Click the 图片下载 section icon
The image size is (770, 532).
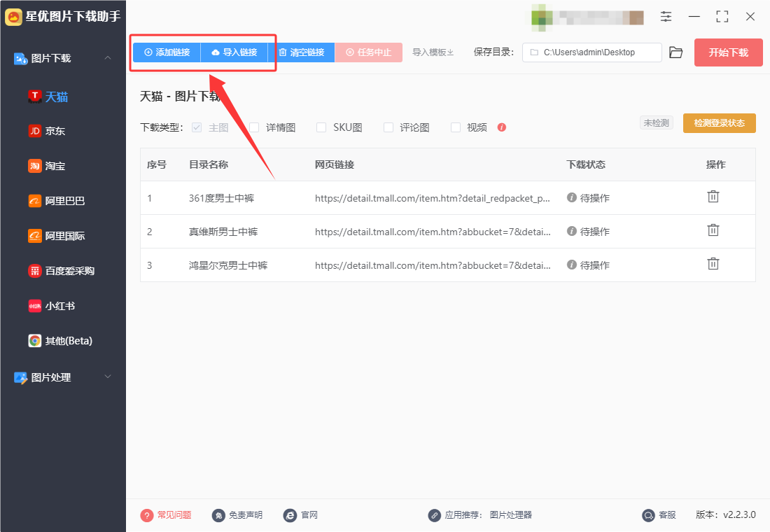pos(20,59)
